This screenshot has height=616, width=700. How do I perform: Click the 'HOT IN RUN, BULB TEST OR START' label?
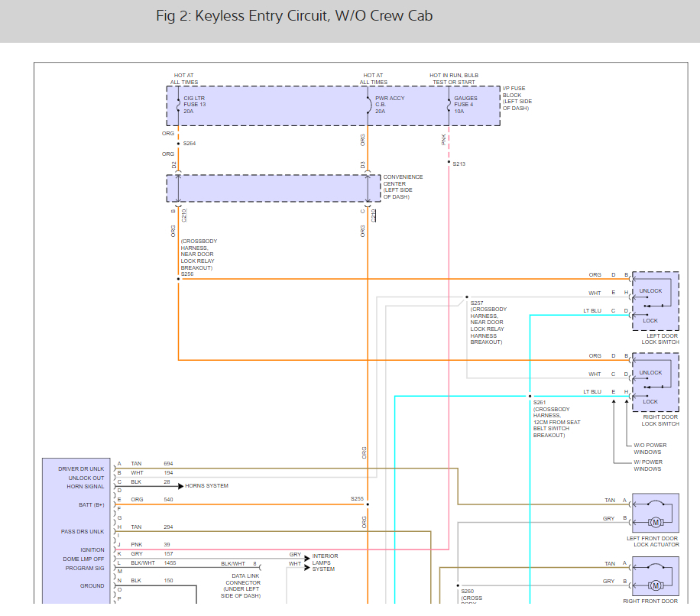coord(454,79)
